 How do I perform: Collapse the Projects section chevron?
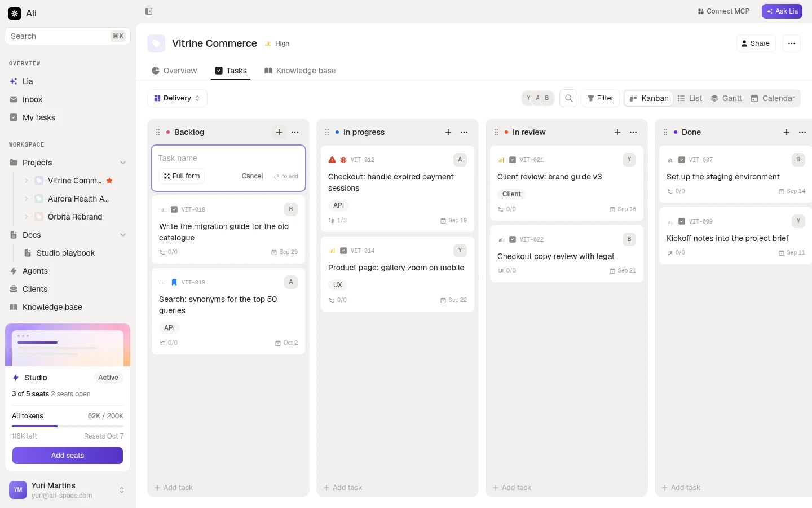pos(123,163)
